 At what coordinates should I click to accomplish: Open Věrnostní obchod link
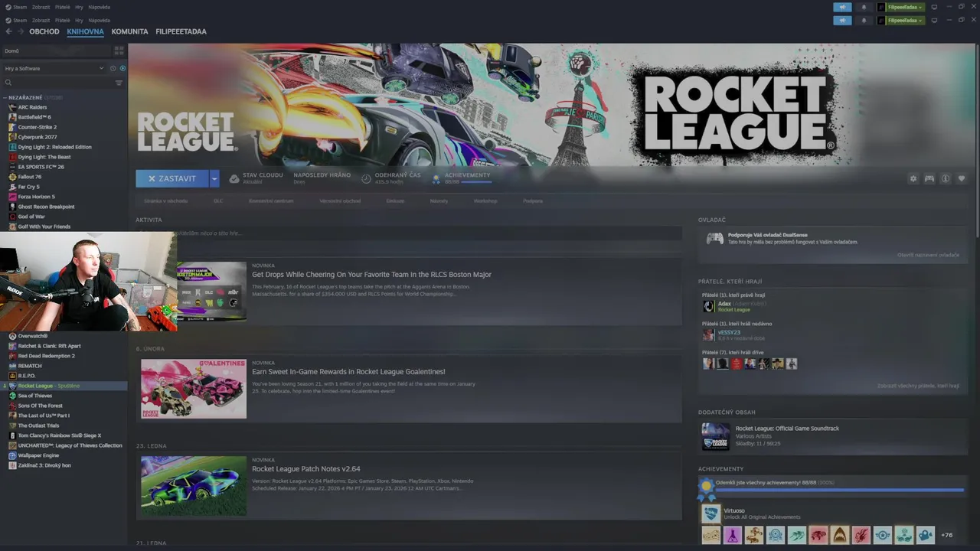click(340, 201)
